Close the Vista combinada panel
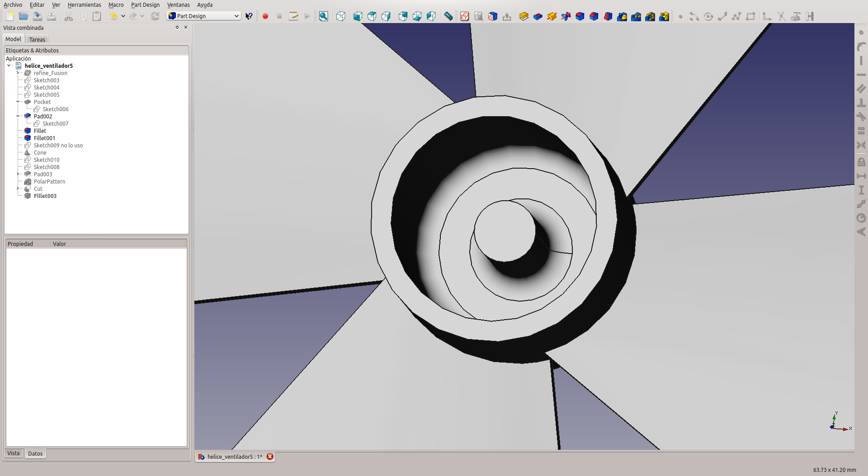Screen dimensions: 868x476 pos(186,28)
